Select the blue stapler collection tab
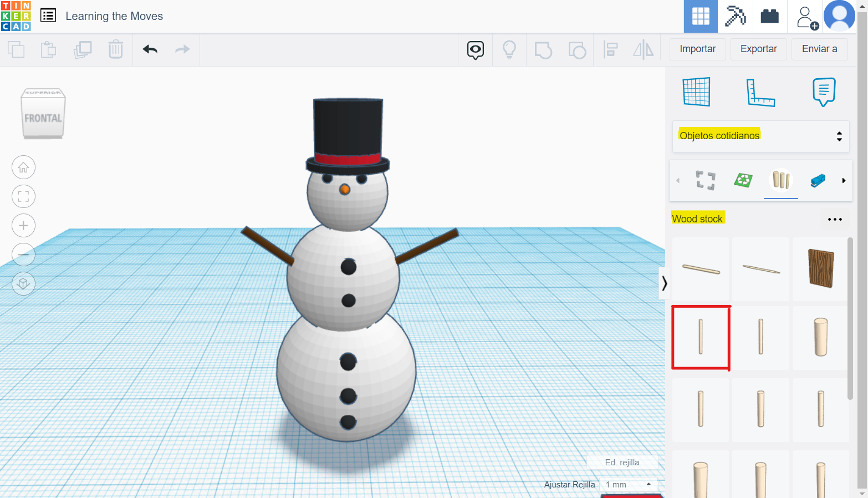The image size is (868, 498). [x=818, y=180]
